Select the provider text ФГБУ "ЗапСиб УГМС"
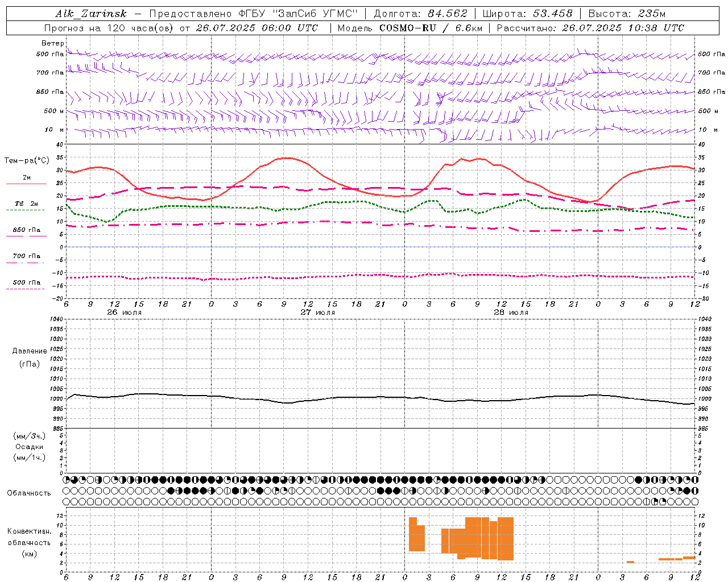 [x=298, y=14]
